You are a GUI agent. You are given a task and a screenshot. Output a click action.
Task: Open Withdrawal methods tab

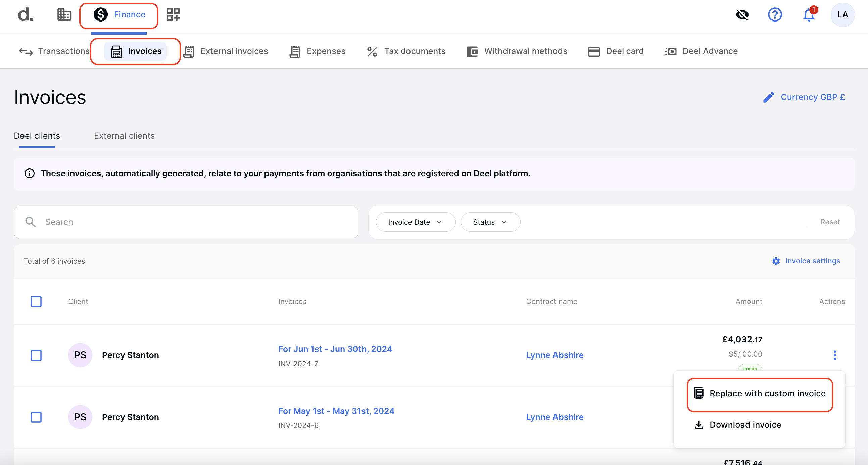pos(517,51)
